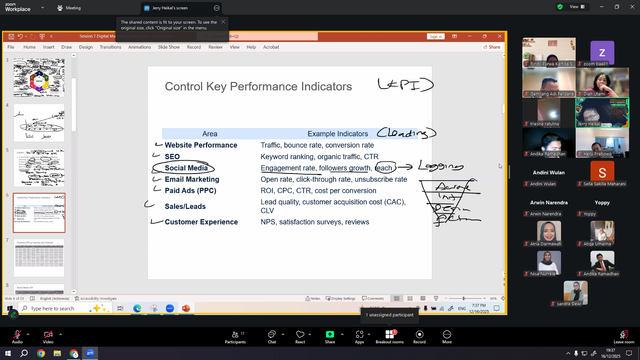Click Accessibility: Investigate status item

point(96,298)
